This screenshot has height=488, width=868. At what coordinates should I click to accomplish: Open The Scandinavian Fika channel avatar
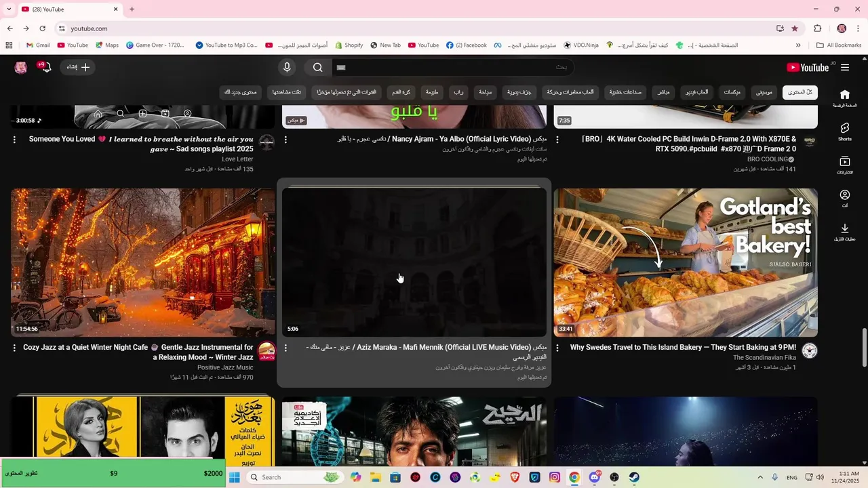pyautogui.click(x=810, y=350)
